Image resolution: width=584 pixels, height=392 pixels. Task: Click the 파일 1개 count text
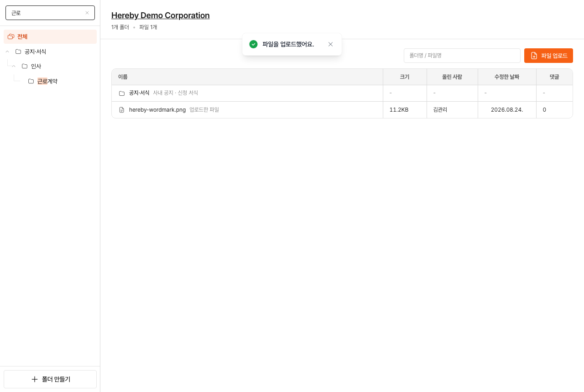[148, 27]
